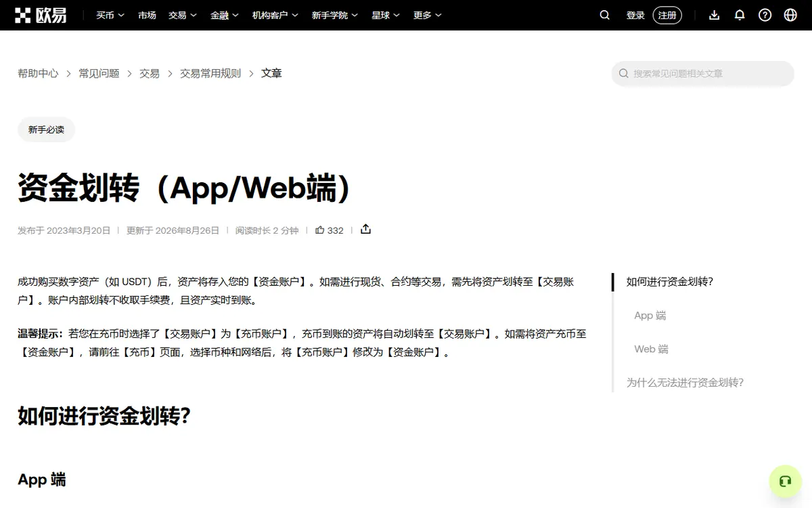812x508 pixels.
Task: Click the help question mark icon
Action: pyautogui.click(x=765, y=15)
